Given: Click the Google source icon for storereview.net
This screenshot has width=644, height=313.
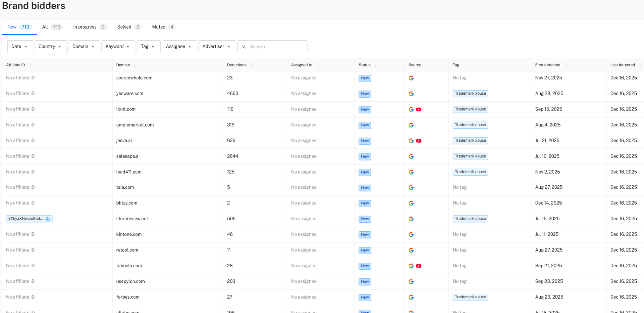Looking at the screenshot, I should (411, 219).
